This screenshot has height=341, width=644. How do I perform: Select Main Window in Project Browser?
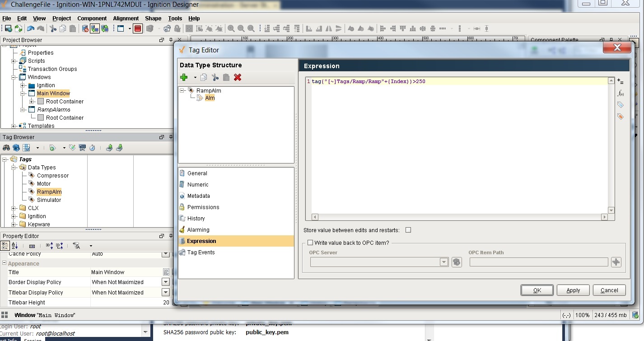pyautogui.click(x=53, y=93)
